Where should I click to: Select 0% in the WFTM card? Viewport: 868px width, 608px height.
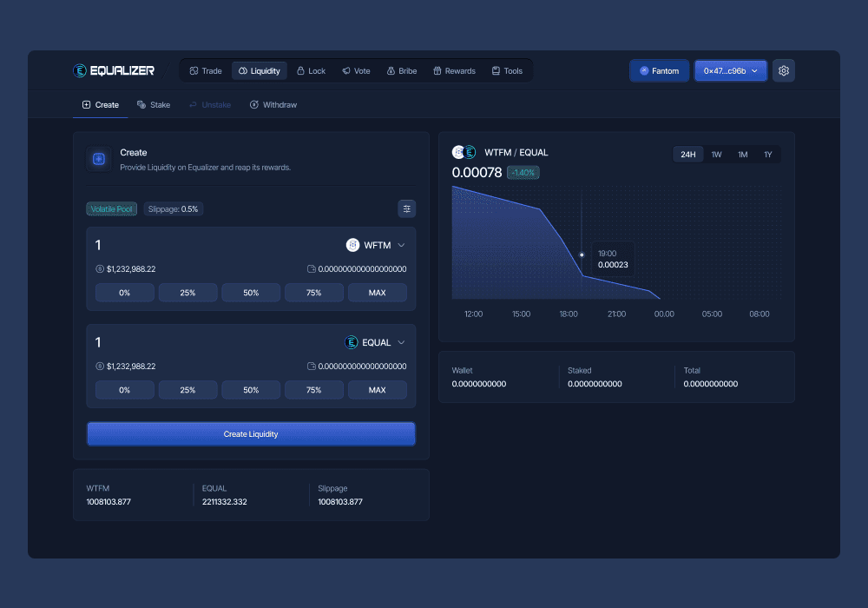124,293
